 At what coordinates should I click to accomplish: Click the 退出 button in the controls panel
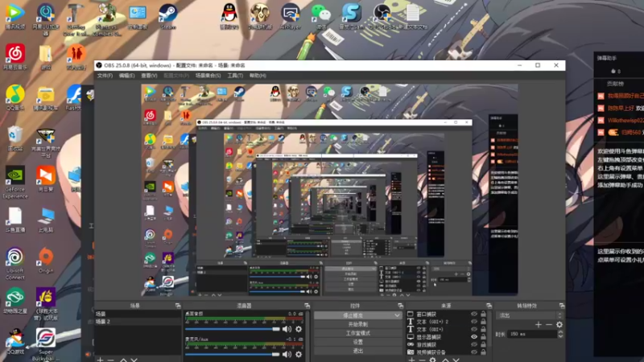357,351
